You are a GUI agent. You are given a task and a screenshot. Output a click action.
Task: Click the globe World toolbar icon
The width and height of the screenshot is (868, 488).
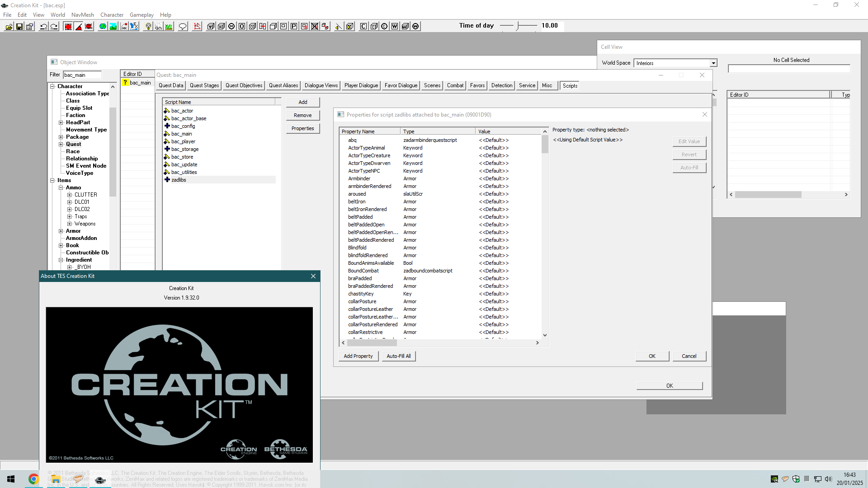(103, 27)
